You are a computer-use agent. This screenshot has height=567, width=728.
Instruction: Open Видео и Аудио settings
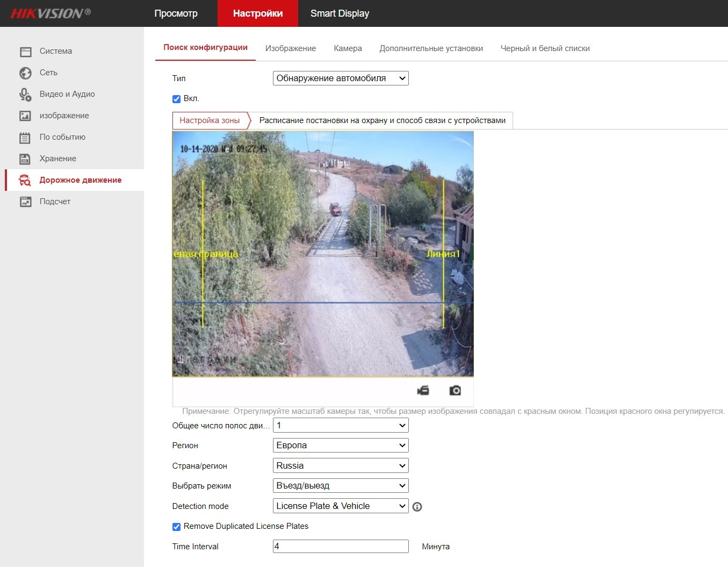pos(67,94)
